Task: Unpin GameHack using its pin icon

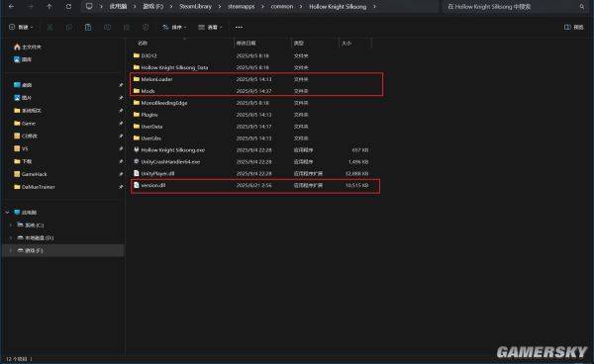Action: 121,174
